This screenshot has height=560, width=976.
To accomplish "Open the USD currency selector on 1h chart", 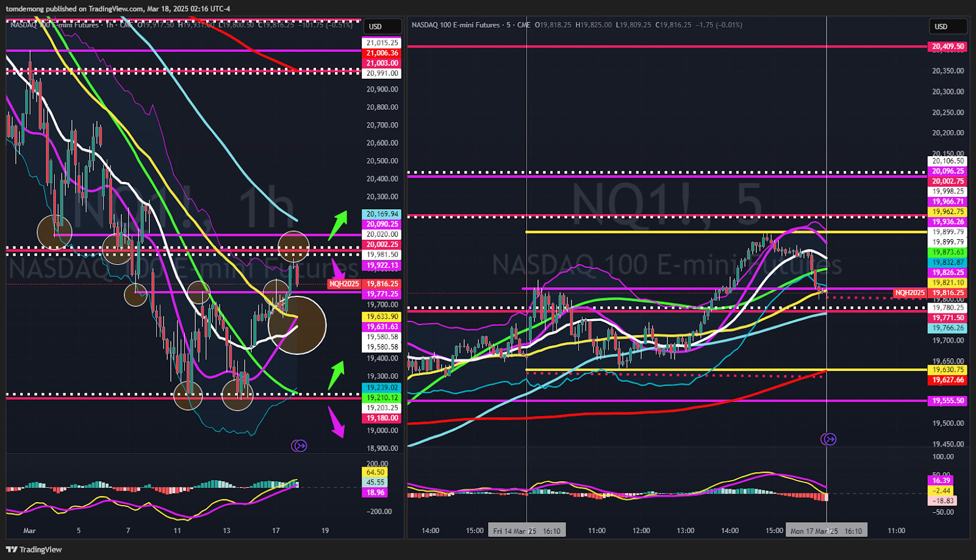I will click(x=382, y=26).
